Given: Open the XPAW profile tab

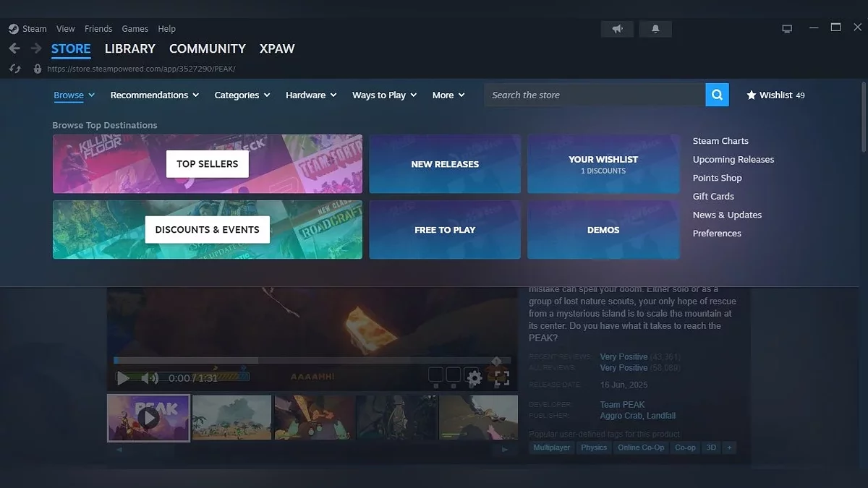Looking at the screenshot, I should click(x=277, y=48).
